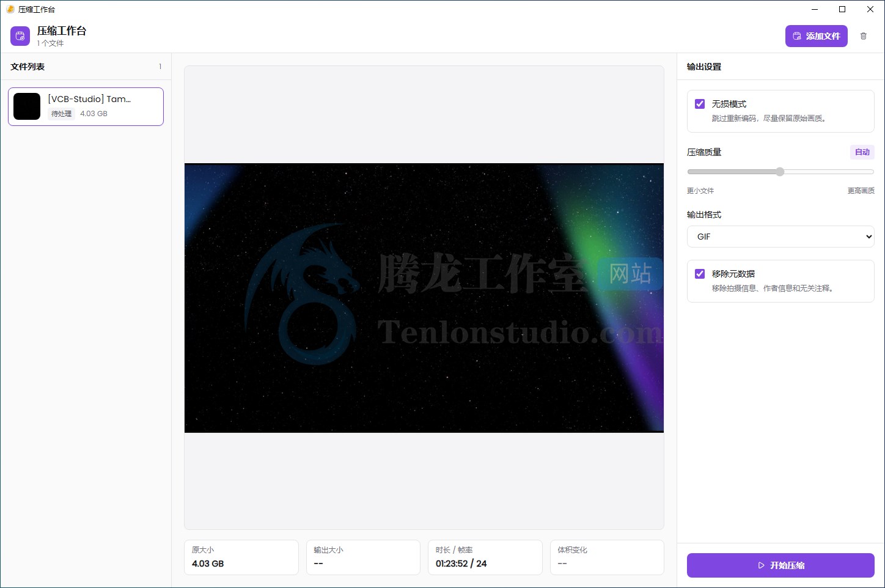Click the 输出设置 header
Image resolution: width=885 pixels, height=588 pixels.
[704, 67]
